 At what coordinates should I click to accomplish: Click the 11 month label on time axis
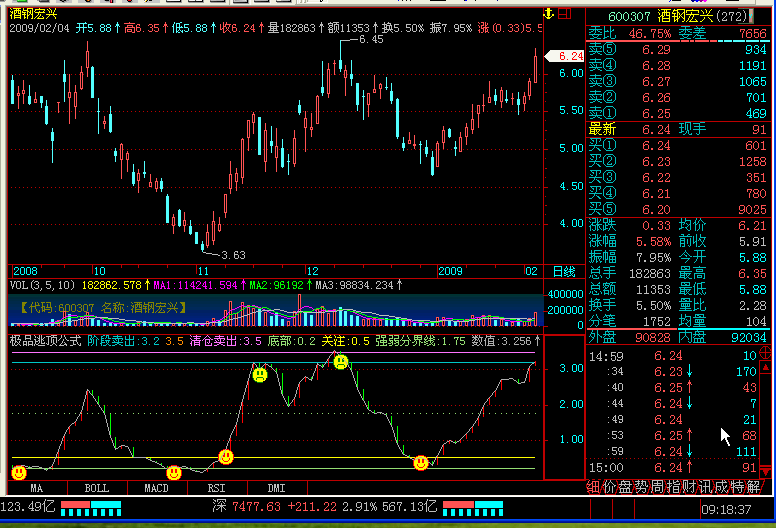tap(203, 271)
